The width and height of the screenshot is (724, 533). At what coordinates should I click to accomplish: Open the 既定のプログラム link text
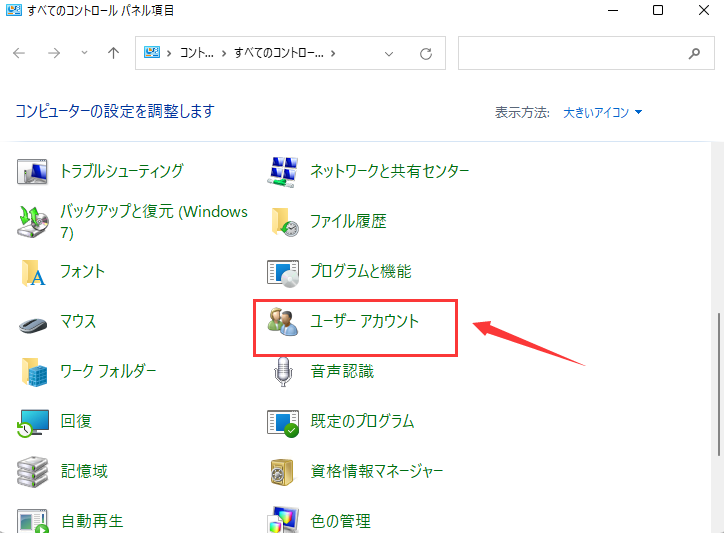point(362,421)
